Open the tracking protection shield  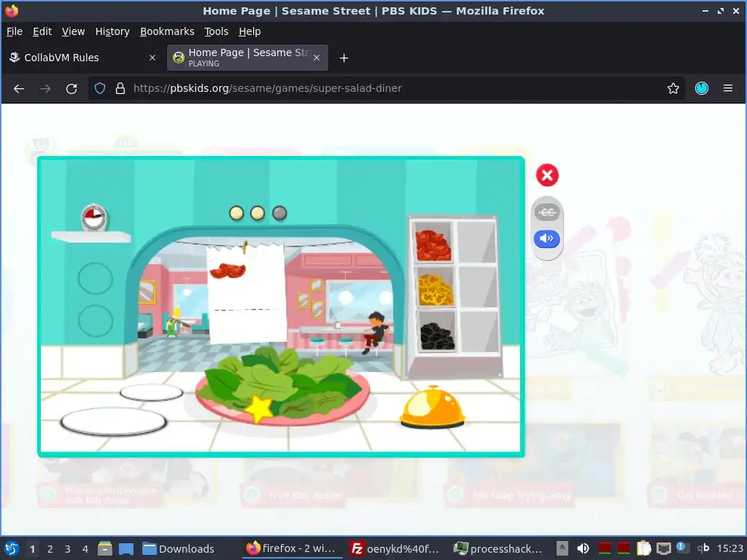click(x=99, y=88)
